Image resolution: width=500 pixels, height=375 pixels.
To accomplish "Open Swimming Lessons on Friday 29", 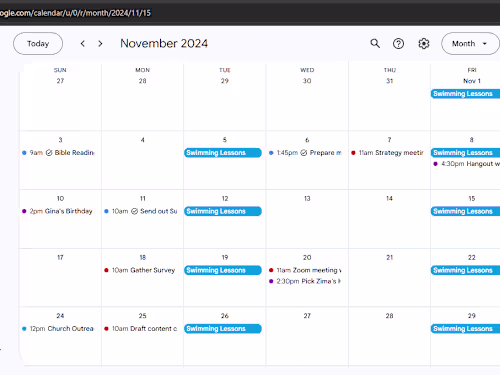I will point(465,329).
